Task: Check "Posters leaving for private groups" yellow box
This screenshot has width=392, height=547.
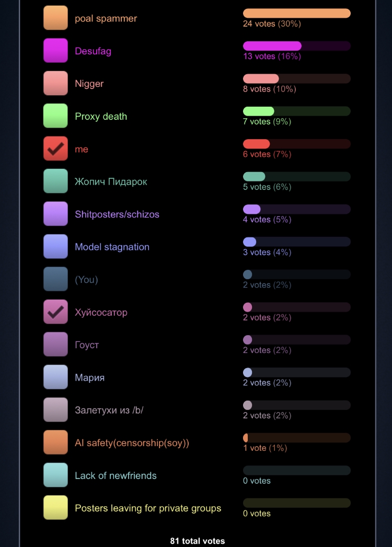Action: pyautogui.click(x=55, y=508)
